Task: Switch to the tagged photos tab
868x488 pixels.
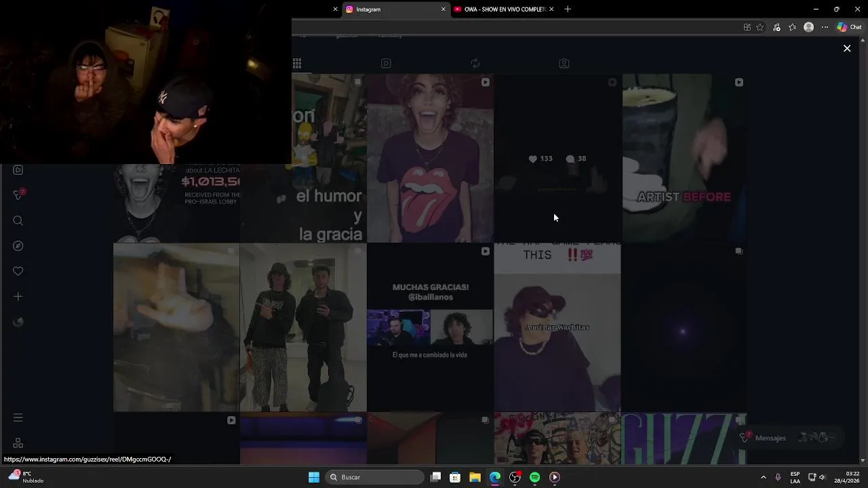Action: tap(564, 64)
